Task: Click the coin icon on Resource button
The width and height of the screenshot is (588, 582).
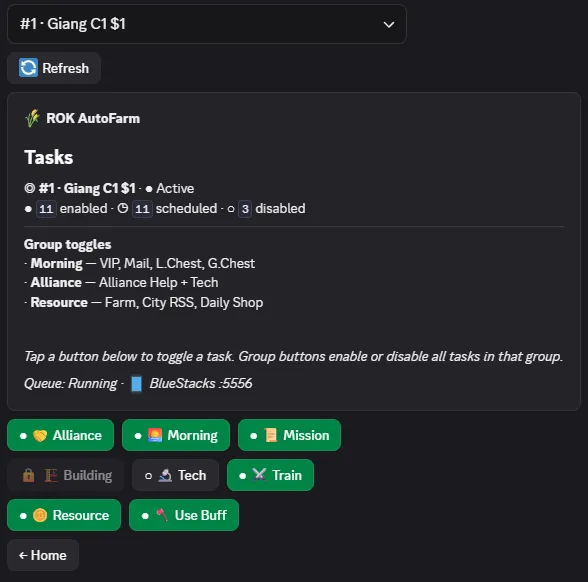Action: (40, 515)
